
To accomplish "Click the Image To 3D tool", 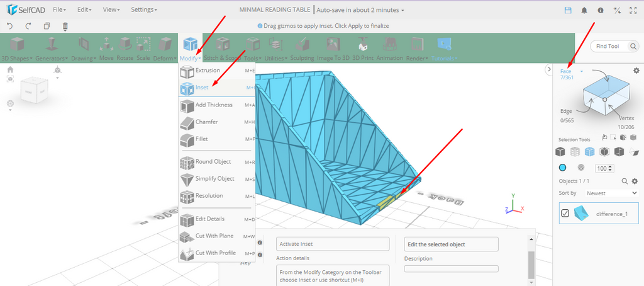I will [x=333, y=49].
